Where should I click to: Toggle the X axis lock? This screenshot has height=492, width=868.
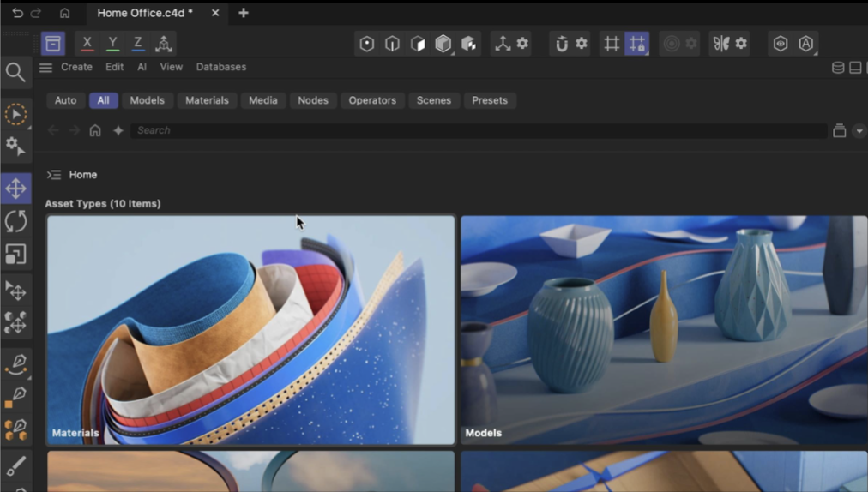87,43
